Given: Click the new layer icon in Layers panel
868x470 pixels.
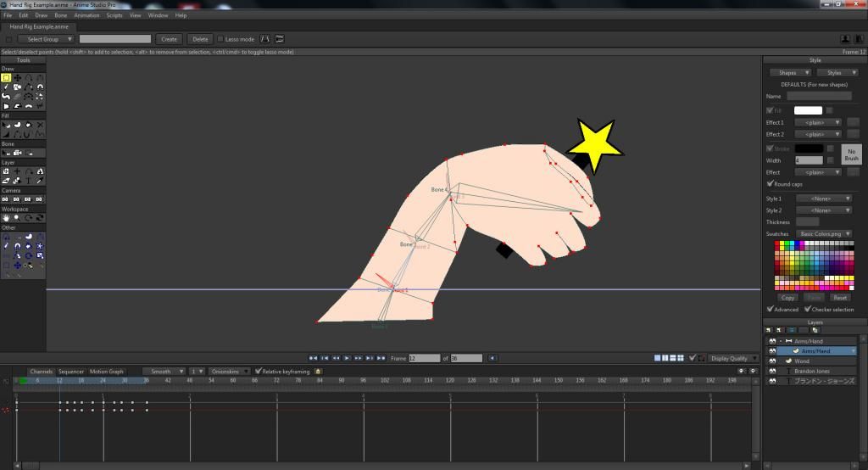Looking at the screenshot, I should click(769, 330).
